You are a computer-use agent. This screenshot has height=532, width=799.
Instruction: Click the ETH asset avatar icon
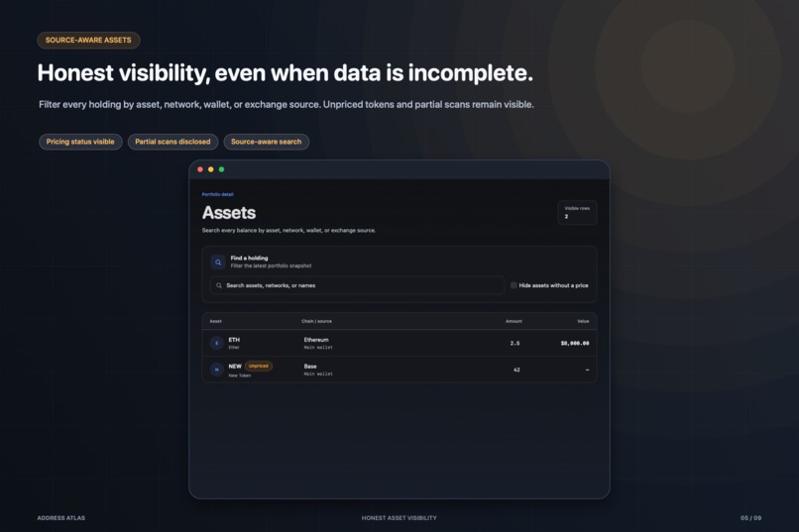(217, 343)
